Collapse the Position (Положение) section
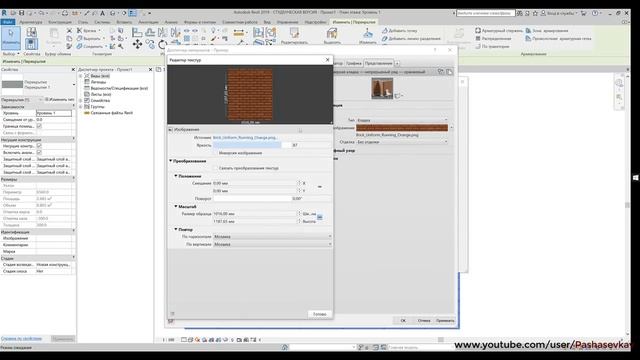The width and height of the screenshot is (640, 360). (176, 176)
